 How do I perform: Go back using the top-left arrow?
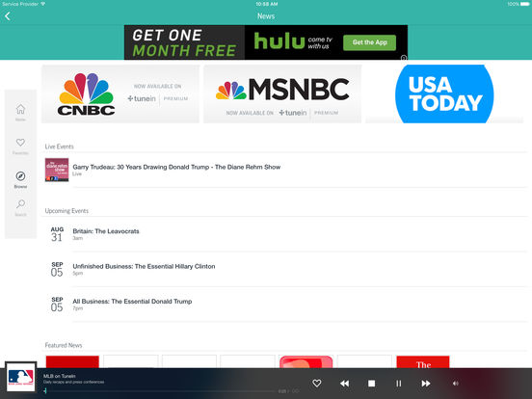click(8, 16)
